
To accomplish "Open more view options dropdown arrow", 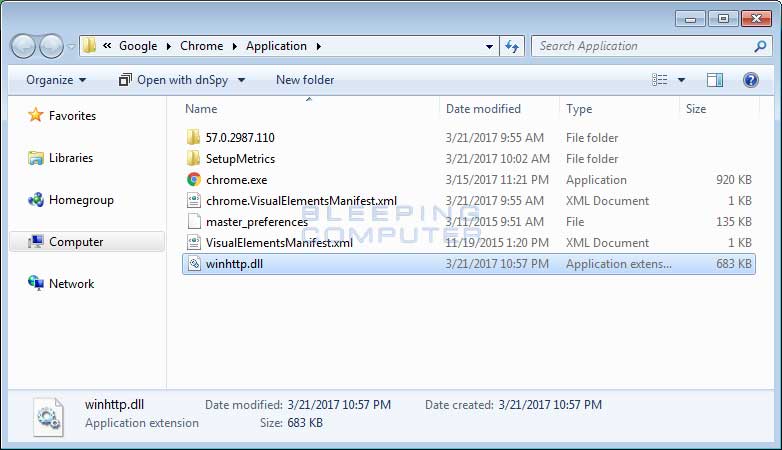I will point(681,80).
